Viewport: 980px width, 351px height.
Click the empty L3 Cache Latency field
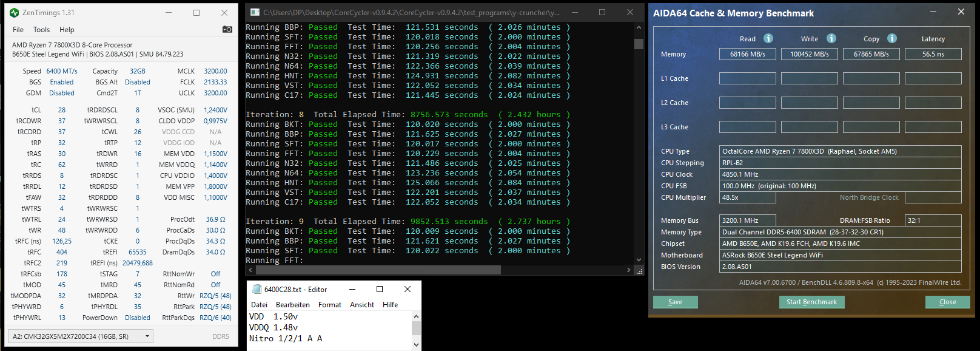(933, 127)
